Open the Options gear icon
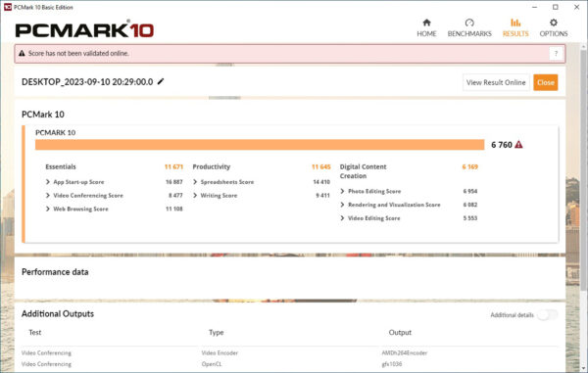This screenshot has width=588, height=373. click(x=553, y=23)
